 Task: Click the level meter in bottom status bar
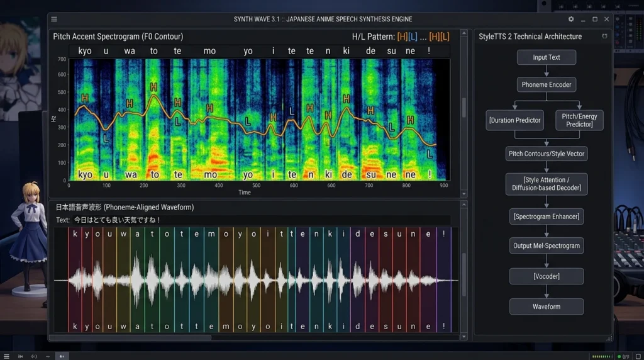[601, 356]
